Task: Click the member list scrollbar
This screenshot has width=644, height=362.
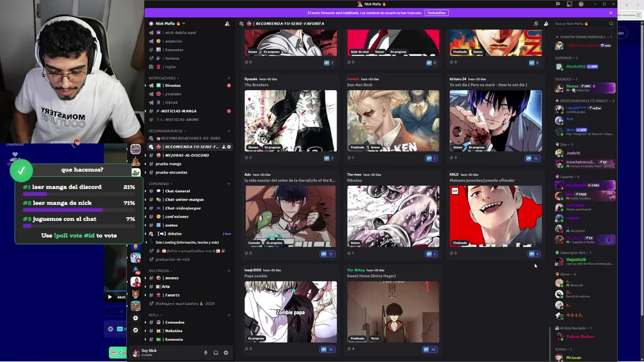Action: click(550, 343)
